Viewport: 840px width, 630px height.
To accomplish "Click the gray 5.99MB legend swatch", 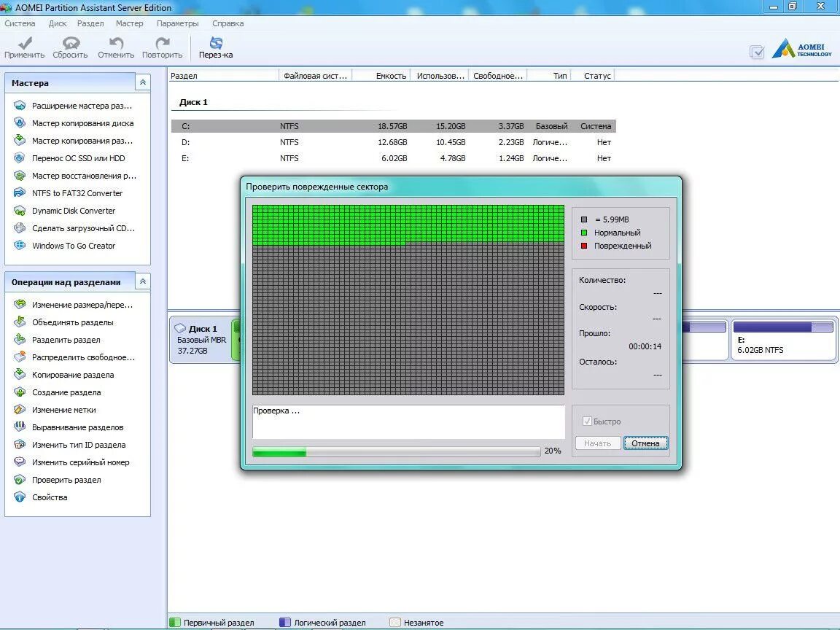I will (x=584, y=219).
